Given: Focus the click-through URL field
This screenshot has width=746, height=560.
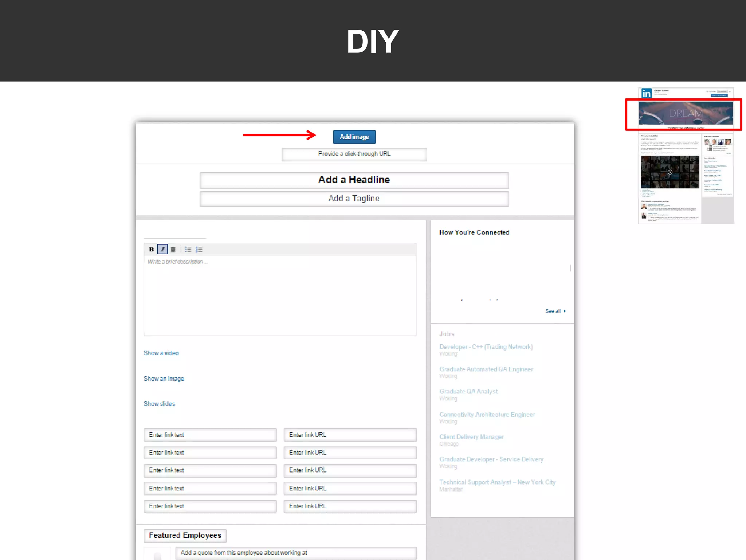Looking at the screenshot, I should click(354, 154).
